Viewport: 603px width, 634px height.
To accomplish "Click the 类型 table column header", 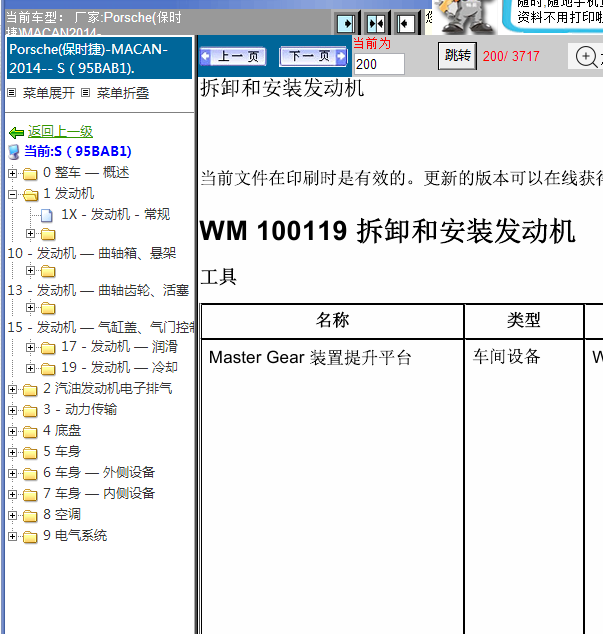I will (x=524, y=320).
